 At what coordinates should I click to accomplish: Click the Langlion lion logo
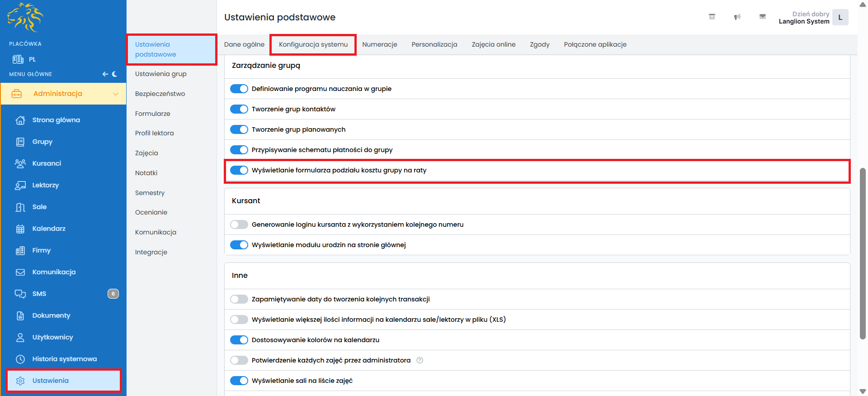pos(25,18)
